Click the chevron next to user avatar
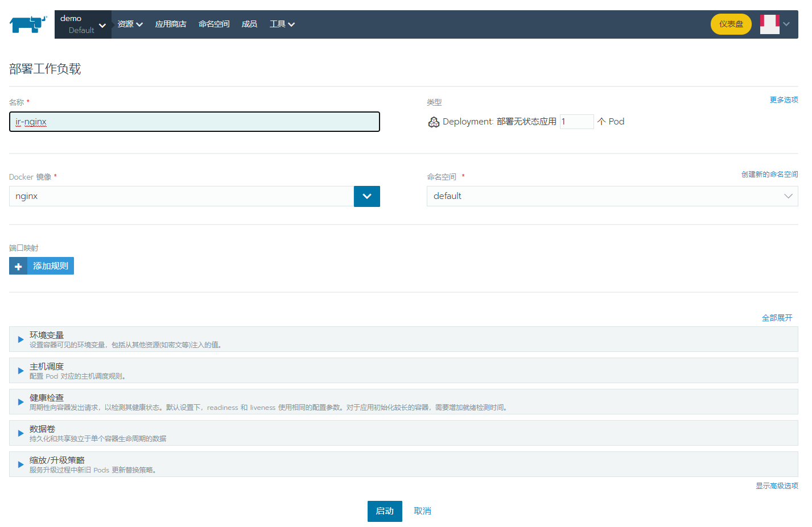Image resolution: width=812 pixels, height=527 pixels. pyautogui.click(x=786, y=24)
